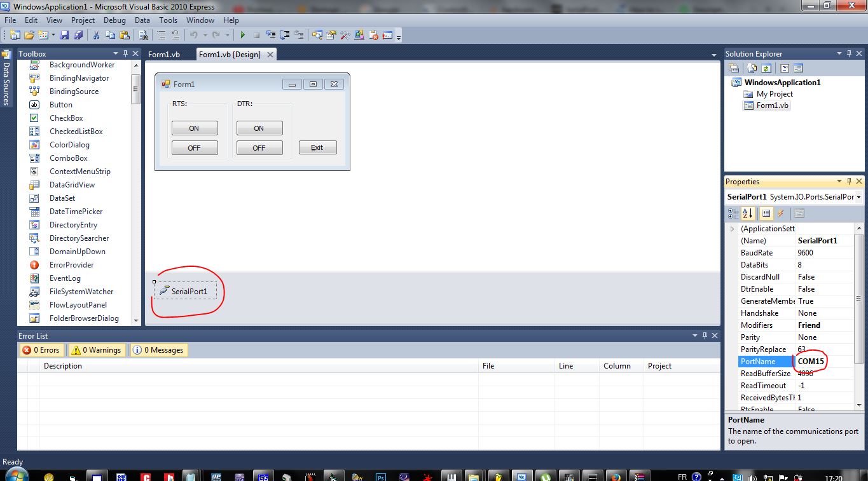Open the Project menu
This screenshot has width=868, height=481.
[83, 20]
